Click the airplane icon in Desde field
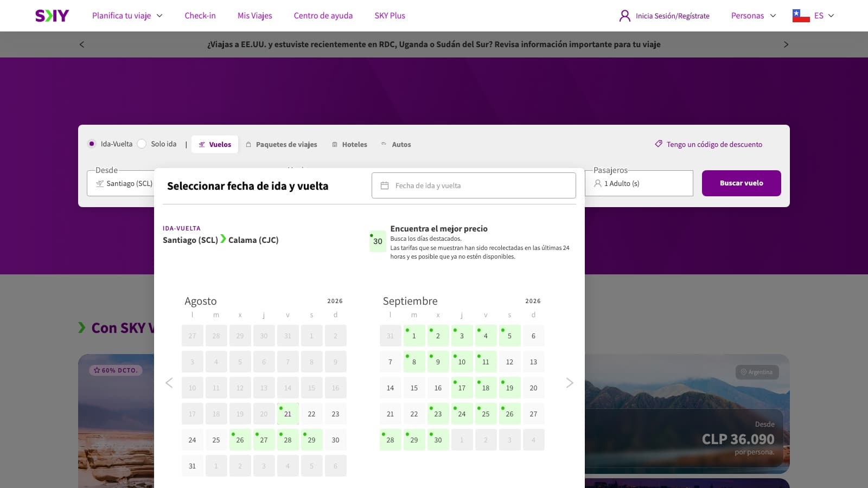 pyautogui.click(x=100, y=183)
